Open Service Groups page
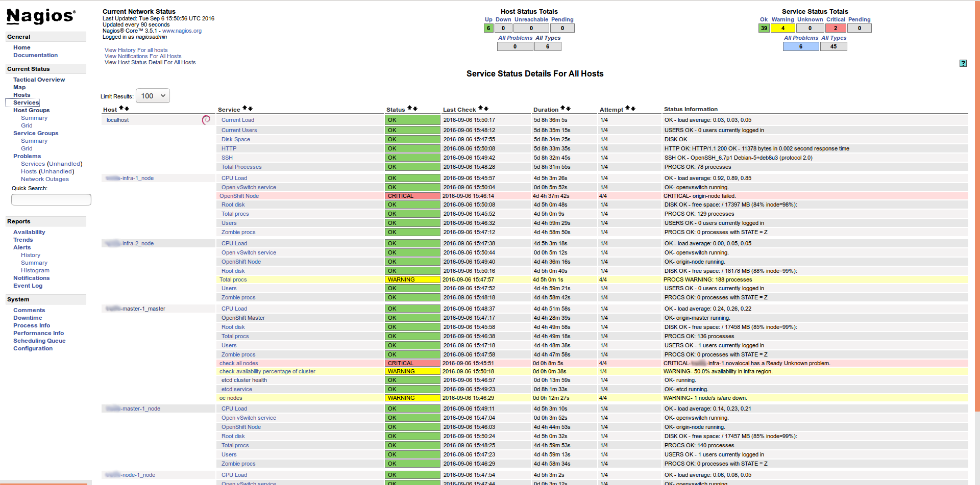The height and width of the screenshot is (485, 980). tap(36, 133)
